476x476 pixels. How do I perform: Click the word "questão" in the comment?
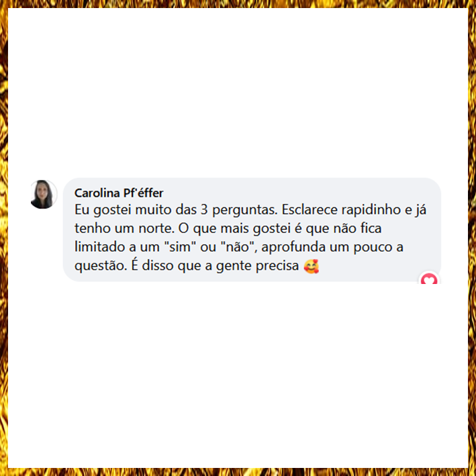pyautogui.click(x=101, y=267)
